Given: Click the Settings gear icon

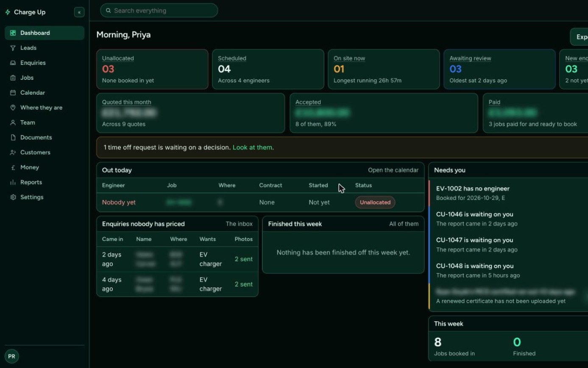Looking at the screenshot, I should click(13, 197).
